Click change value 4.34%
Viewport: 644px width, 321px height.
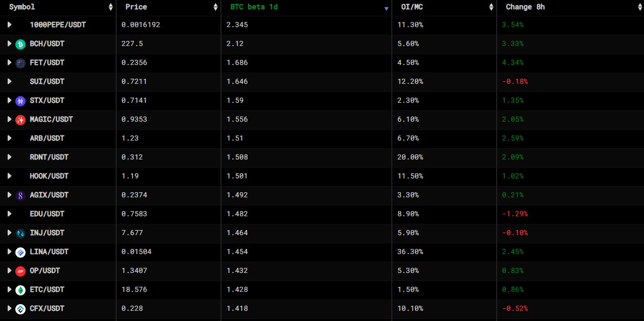pos(513,62)
